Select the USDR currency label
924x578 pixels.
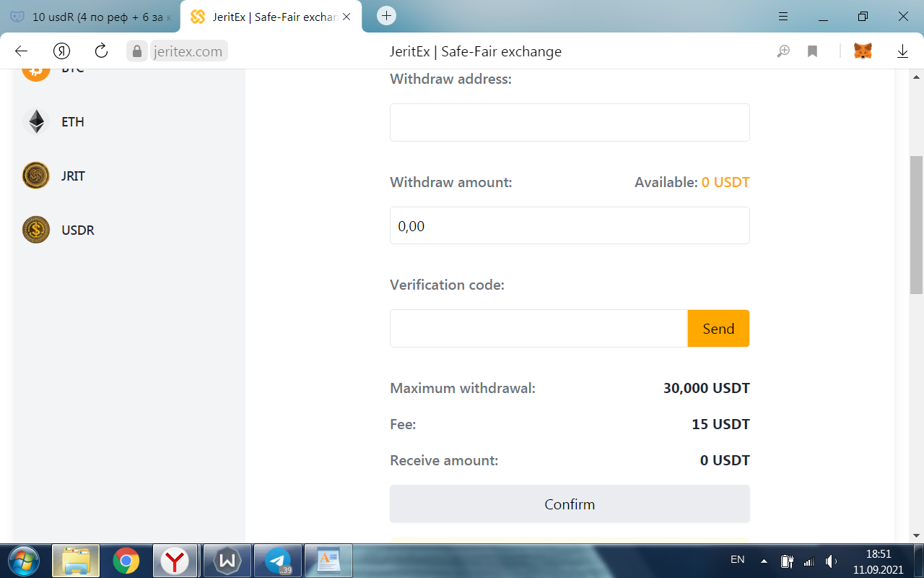tap(78, 230)
